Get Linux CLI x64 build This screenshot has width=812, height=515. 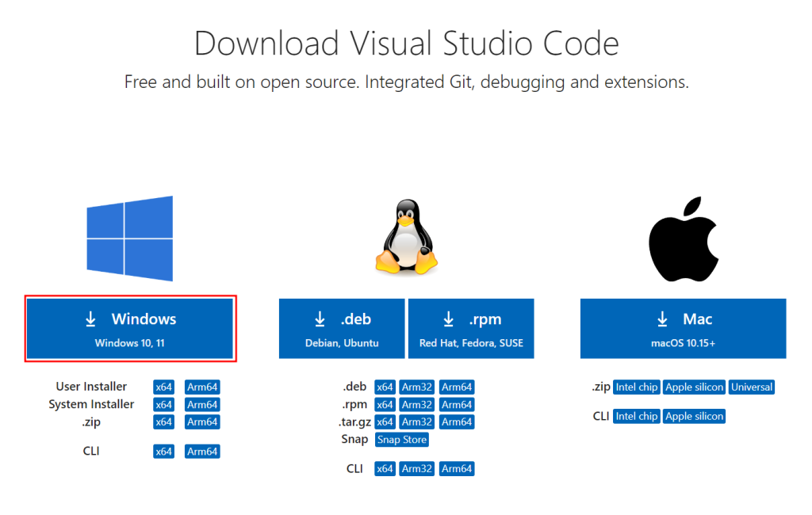tap(385, 468)
